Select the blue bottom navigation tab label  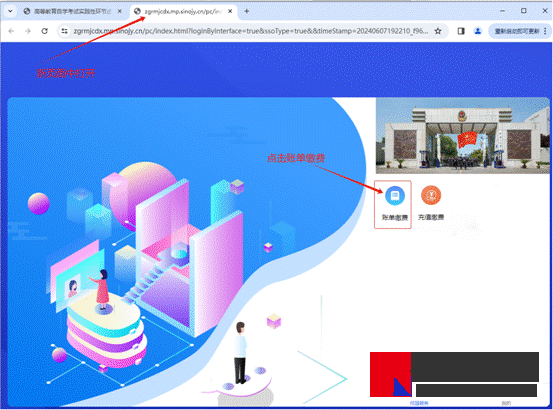(x=419, y=403)
